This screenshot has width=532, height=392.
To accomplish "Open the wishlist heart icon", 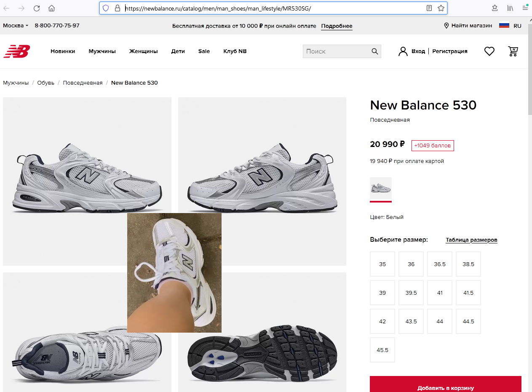I will click(x=489, y=51).
